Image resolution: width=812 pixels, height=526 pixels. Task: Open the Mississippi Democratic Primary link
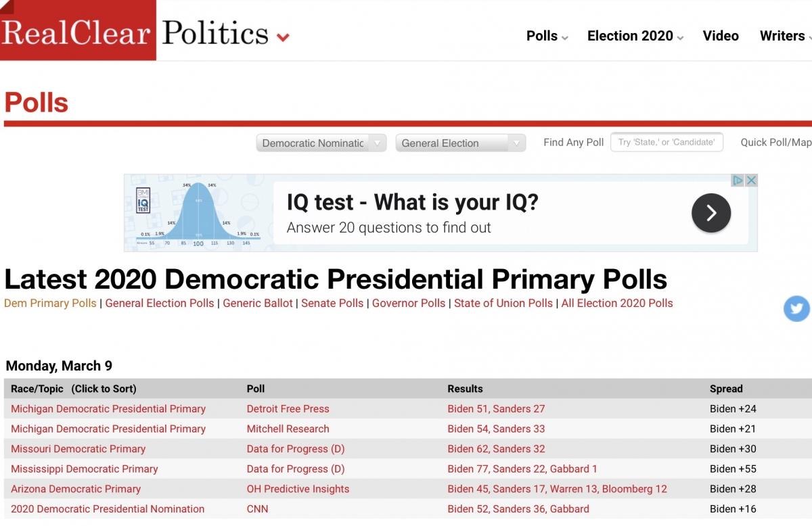[x=85, y=469]
